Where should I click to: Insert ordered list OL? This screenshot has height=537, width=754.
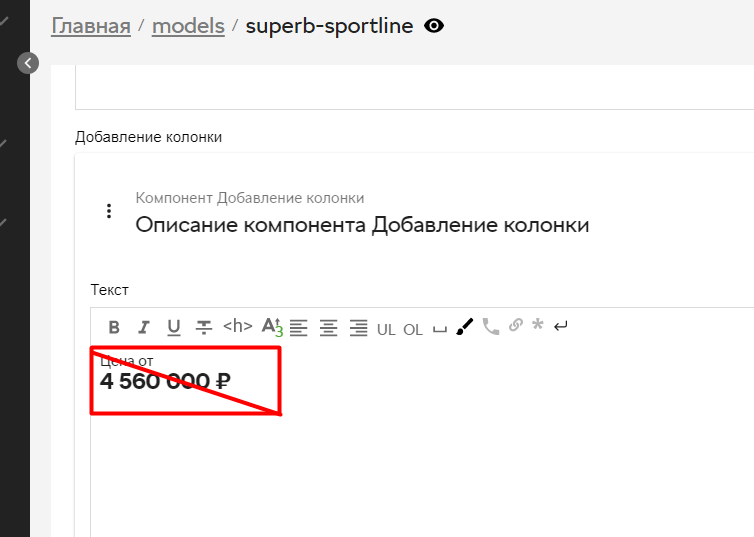(x=413, y=330)
